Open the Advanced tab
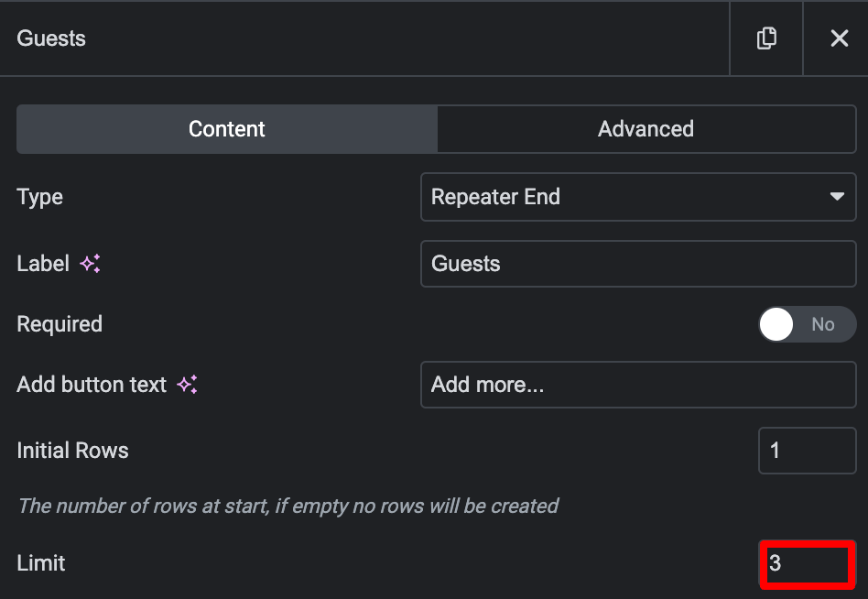 point(646,129)
